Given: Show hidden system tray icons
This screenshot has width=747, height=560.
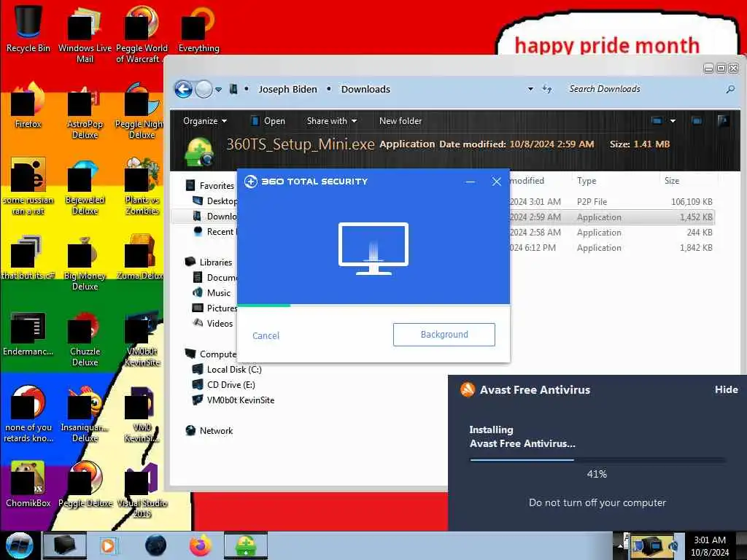Looking at the screenshot, I should pos(620,545).
